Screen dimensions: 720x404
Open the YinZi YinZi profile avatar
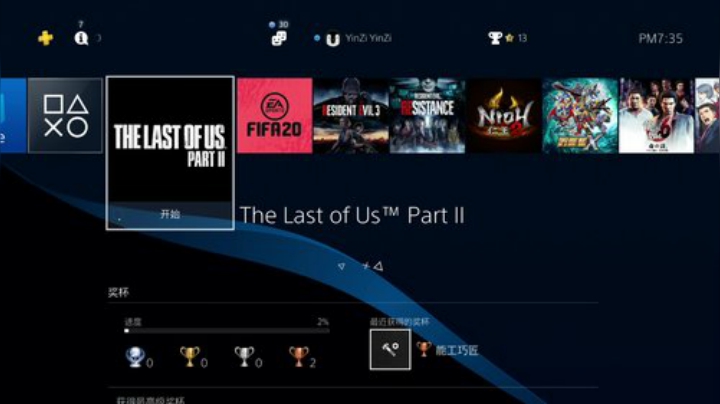point(333,39)
